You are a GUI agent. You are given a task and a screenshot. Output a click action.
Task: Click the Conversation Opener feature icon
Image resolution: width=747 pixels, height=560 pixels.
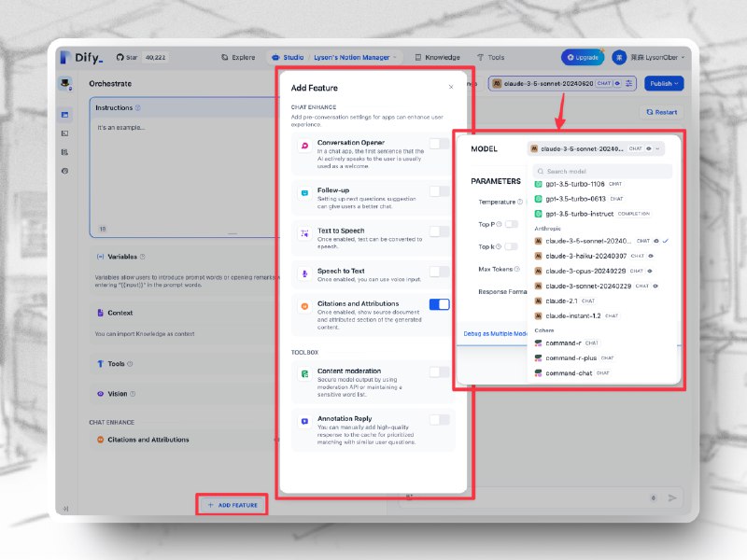click(x=305, y=146)
